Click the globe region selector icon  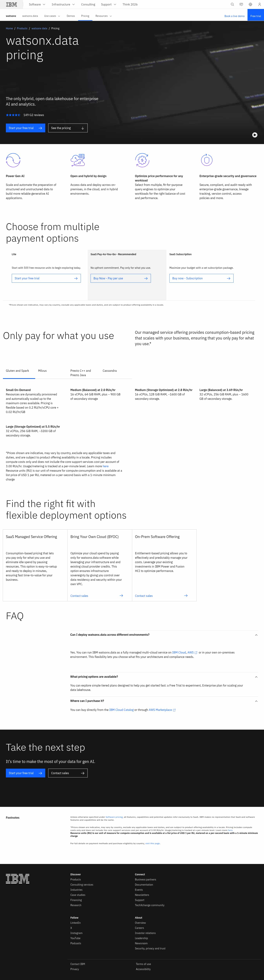[250, 5]
